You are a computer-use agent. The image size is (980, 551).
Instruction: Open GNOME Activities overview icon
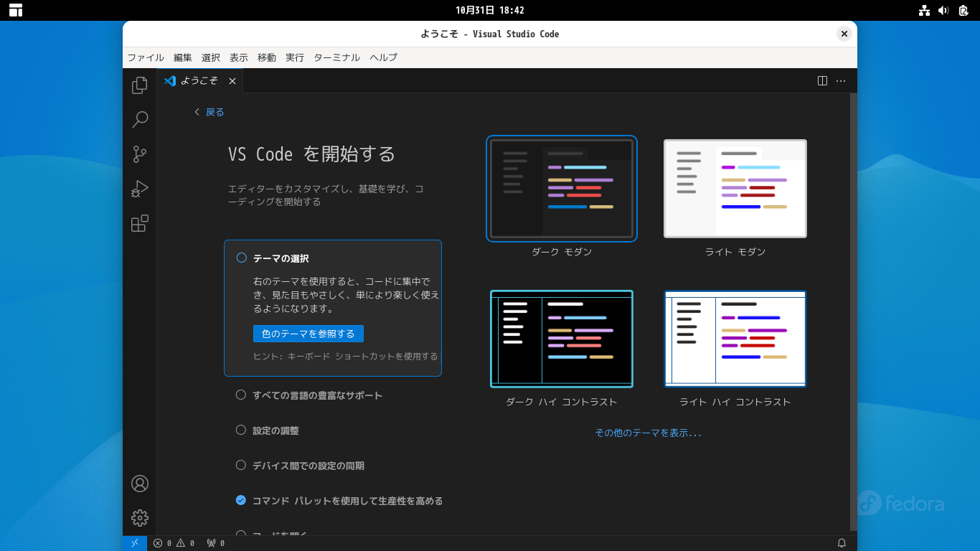tap(16, 10)
